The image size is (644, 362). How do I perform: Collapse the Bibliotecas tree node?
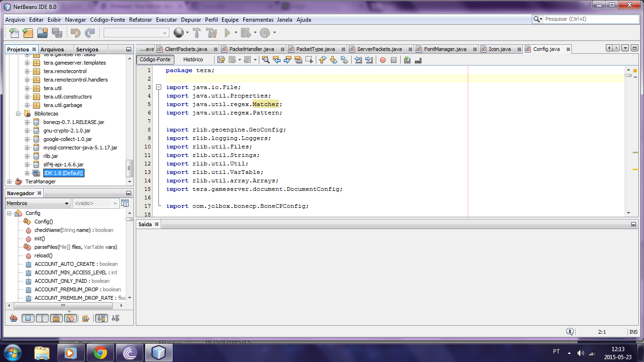[18, 114]
